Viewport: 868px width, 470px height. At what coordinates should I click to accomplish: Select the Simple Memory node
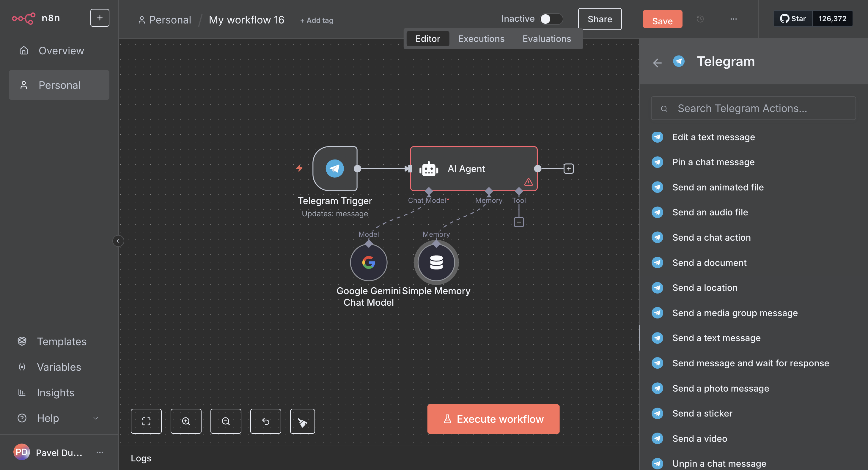click(x=436, y=262)
